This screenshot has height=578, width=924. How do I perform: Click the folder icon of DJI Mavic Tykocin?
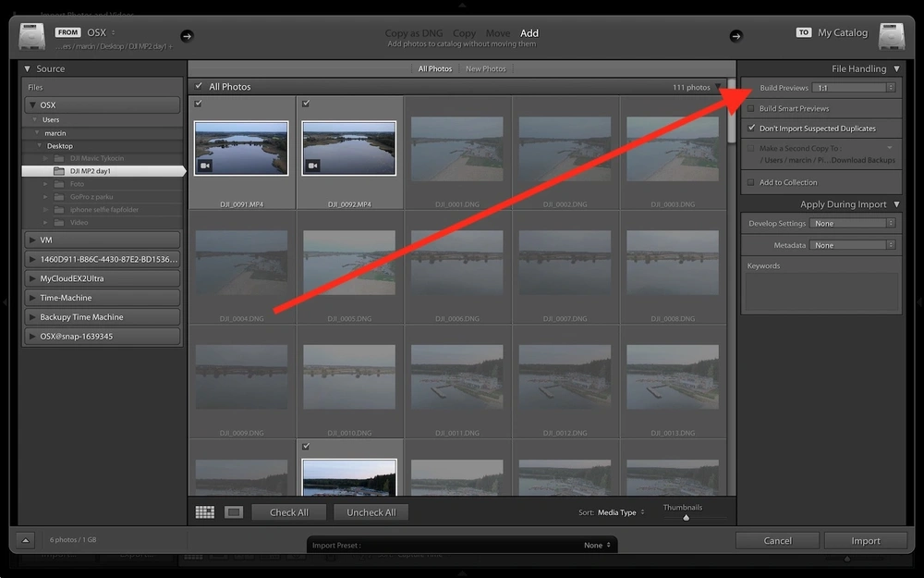point(59,158)
